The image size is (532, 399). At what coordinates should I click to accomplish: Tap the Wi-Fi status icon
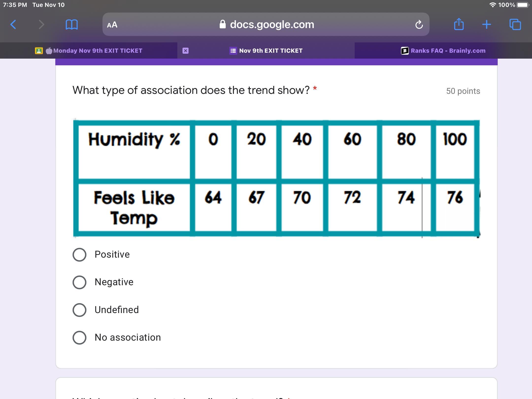pos(492,5)
